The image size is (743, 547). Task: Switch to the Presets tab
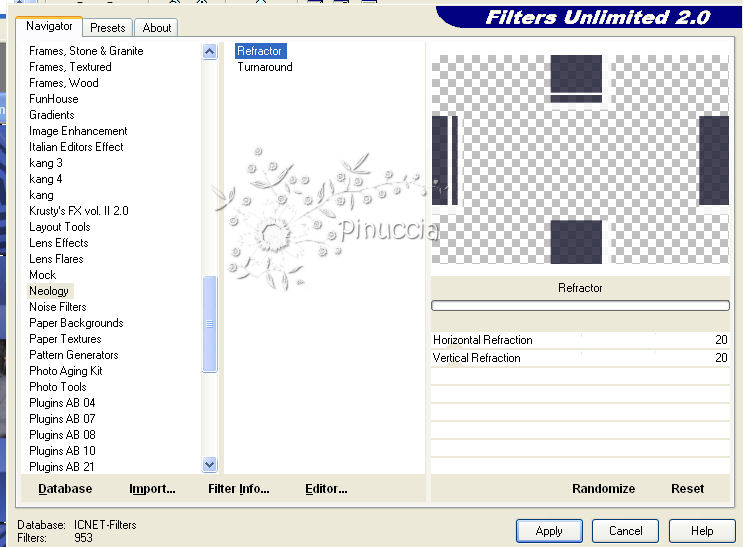click(108, 27)
